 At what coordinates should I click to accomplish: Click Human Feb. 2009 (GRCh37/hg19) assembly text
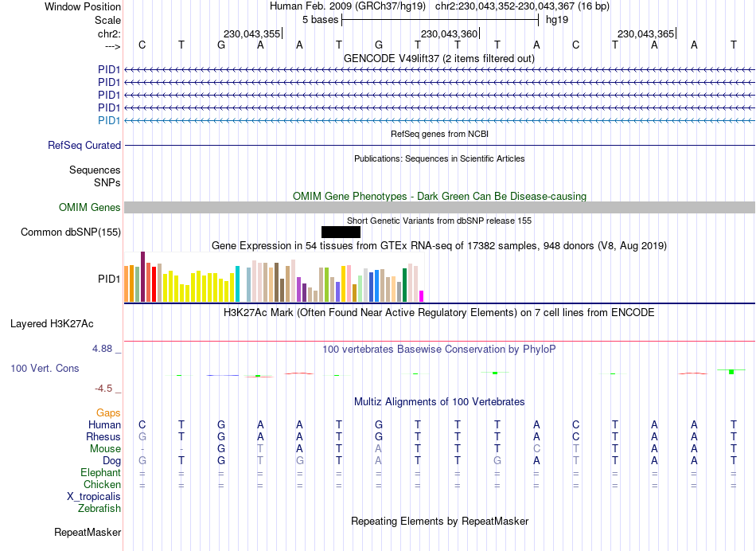[x=348, y=6]
